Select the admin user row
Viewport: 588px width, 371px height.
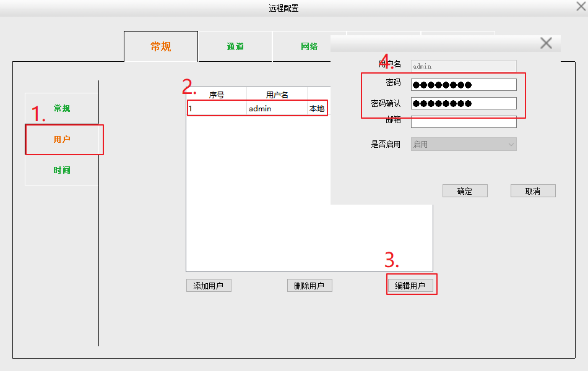tap(257, 108)
